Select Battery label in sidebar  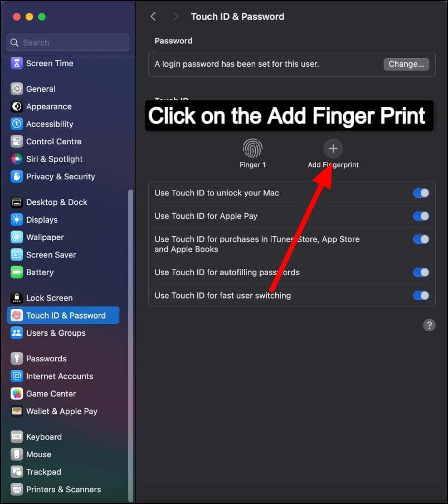pyautogui.click(x=40, y=272)
